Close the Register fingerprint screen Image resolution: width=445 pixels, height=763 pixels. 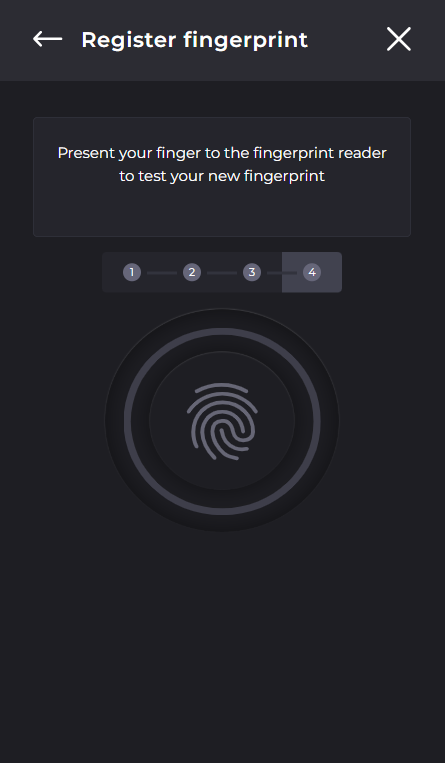click(399, 39)
